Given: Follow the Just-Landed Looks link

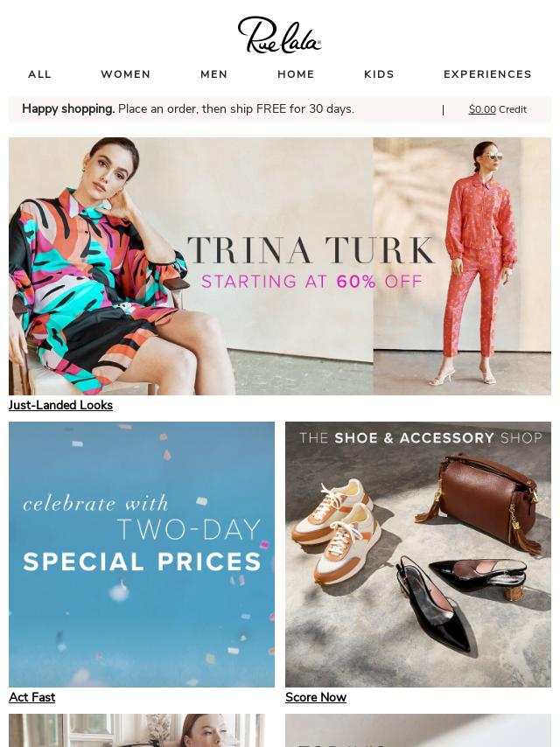Looking at the screenshot, I should (60, 405).
